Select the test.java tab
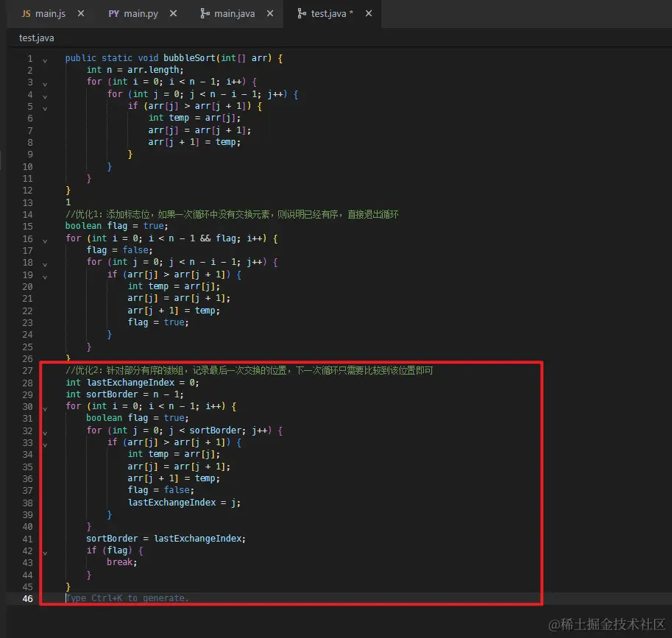672x638 pixels. (332, 14)
